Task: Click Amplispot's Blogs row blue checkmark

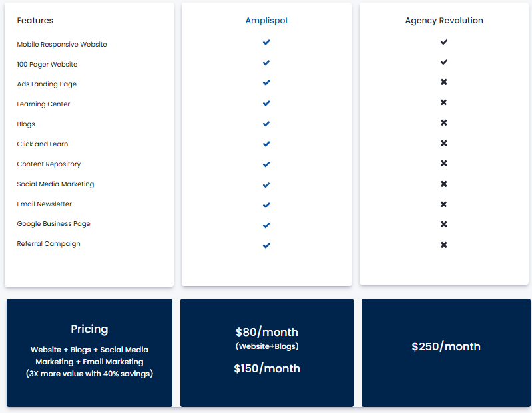Action: click(x=266, y=124)
